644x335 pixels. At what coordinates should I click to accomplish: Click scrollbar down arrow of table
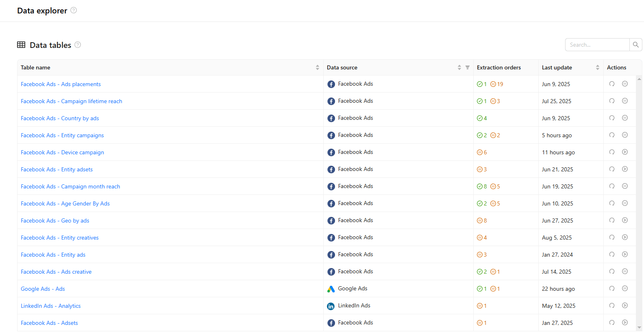639,328
